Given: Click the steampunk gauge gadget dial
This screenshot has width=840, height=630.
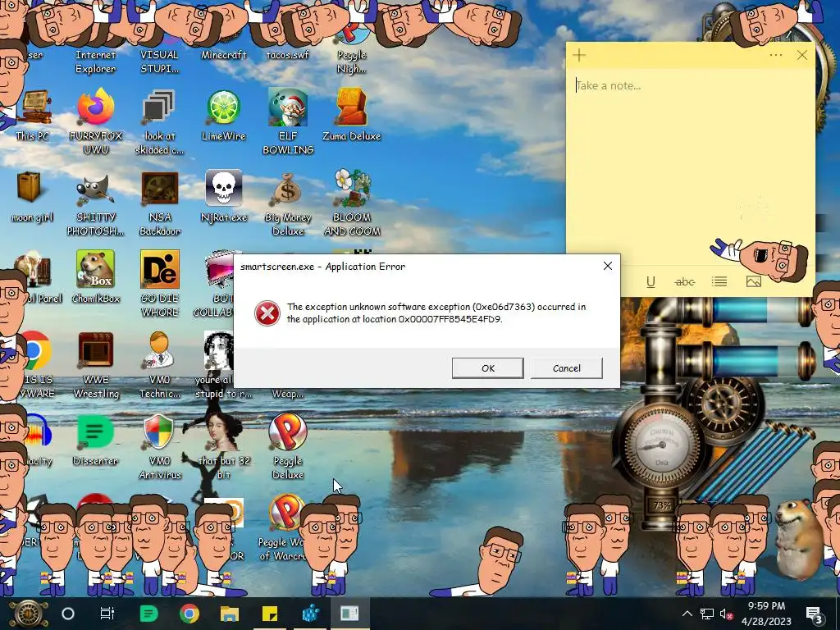Looking at the screenshot, I should pyautogui.click(x=662, y=444).
